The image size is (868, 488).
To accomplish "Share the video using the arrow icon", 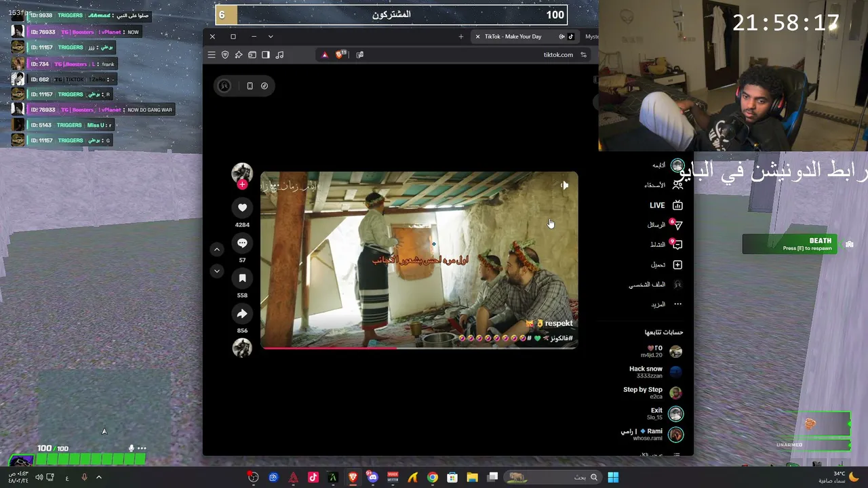I will click(x=242, y=313).
